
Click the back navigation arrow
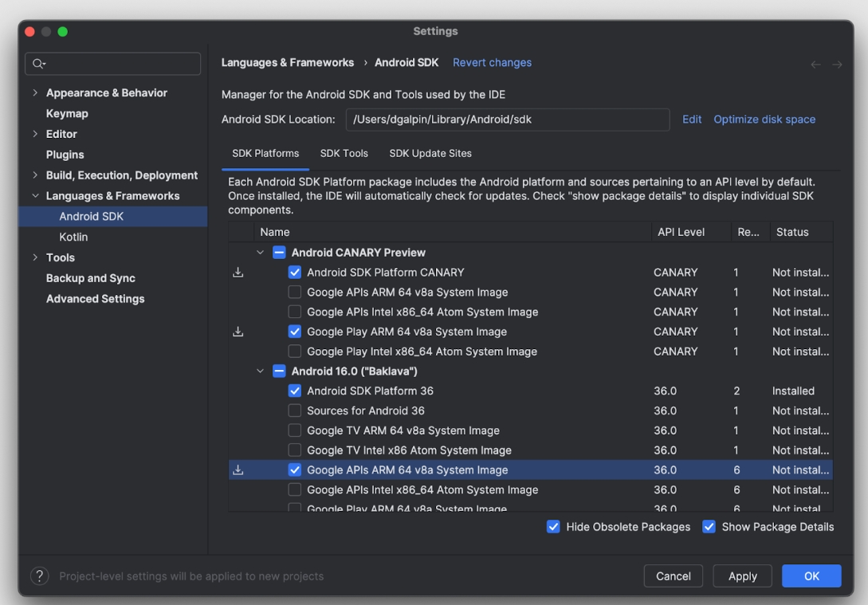[x=815, y=65]
